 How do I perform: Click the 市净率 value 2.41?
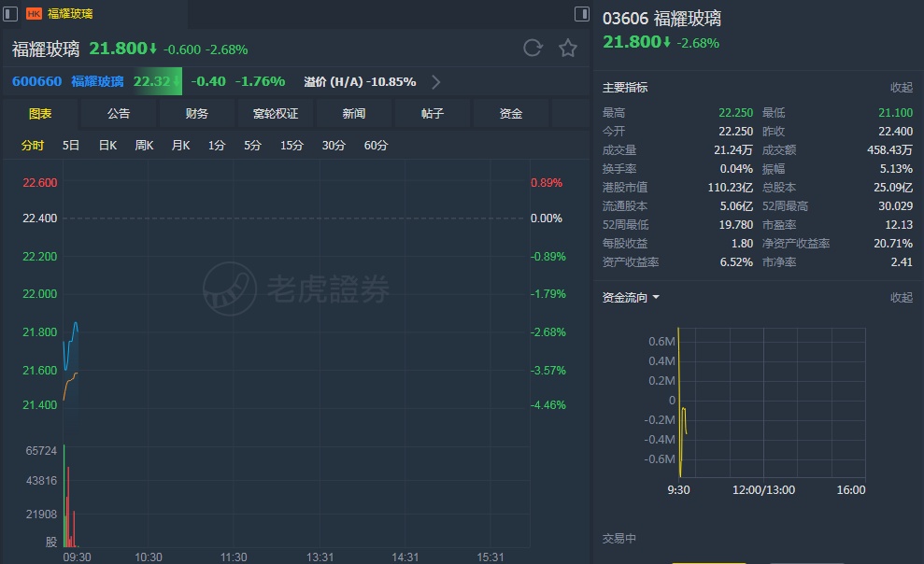tap(902, 262)
